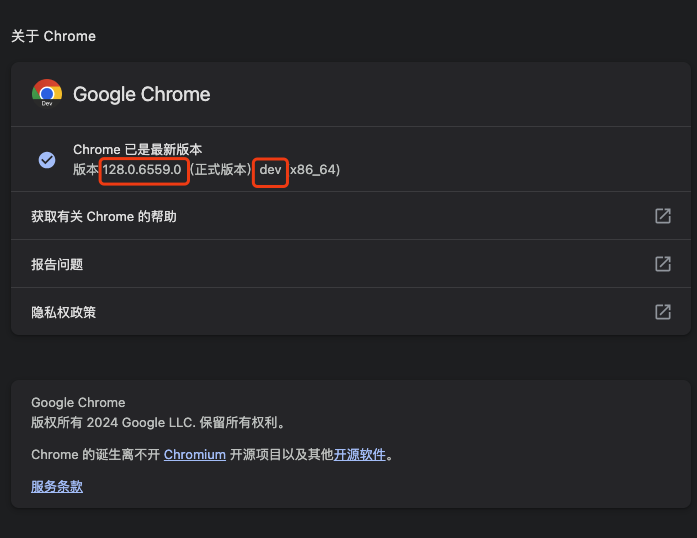Open external link icon for Chrome help
697x538 pixels.
pos(663,216)
